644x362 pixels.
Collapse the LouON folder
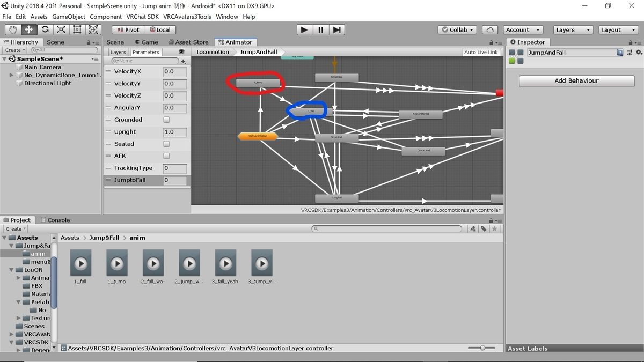click(12, 270)
